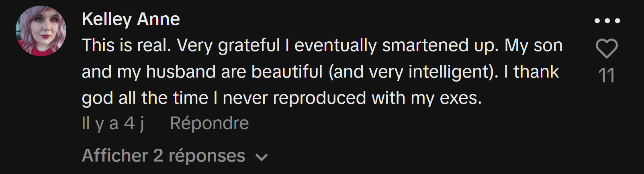644x174 pixels.
Task: Expand Afficher 2 réponses
Action: coord(164,156)
